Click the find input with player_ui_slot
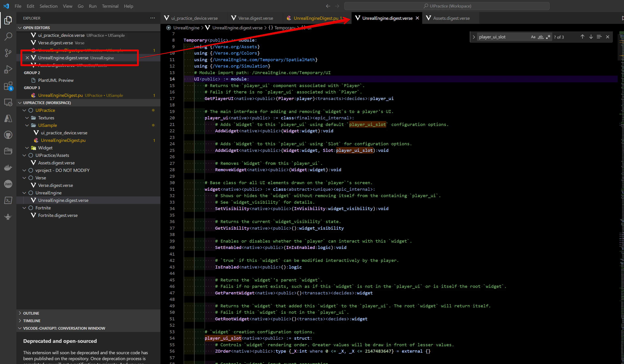This screenshot has height=364, width=624. 503,37
